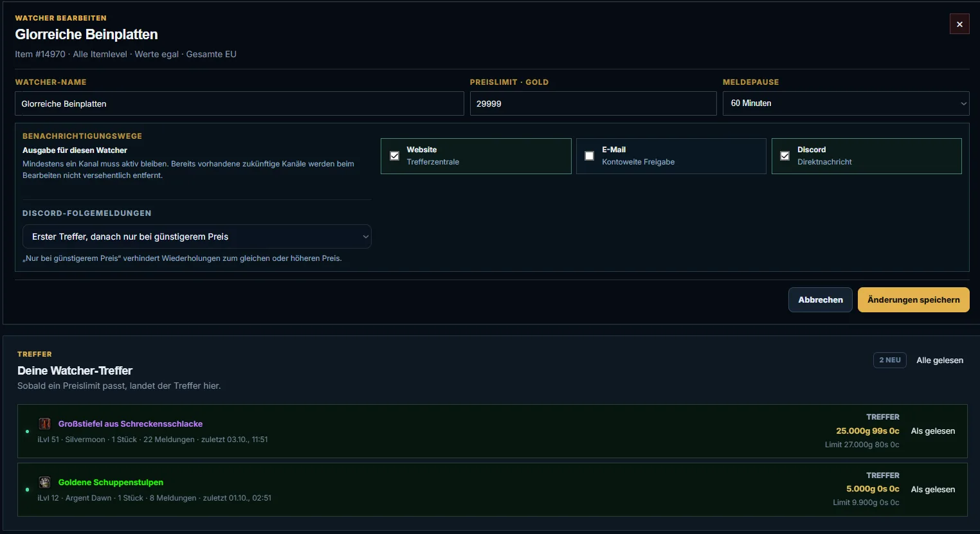Click the Limit 9.900g 0s 0c text
The height and width of the screenshot is (534, 980).
tap(866, 503)
